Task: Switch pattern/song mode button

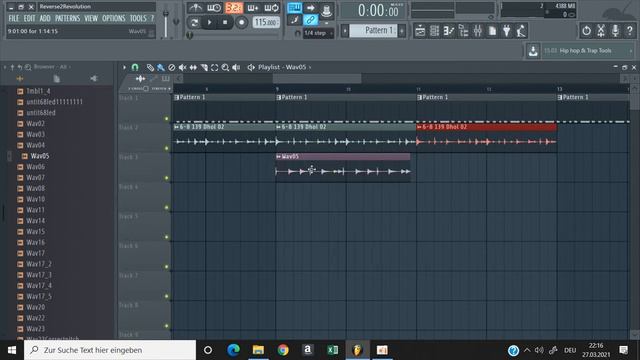Action: click(x=194, y=22)
